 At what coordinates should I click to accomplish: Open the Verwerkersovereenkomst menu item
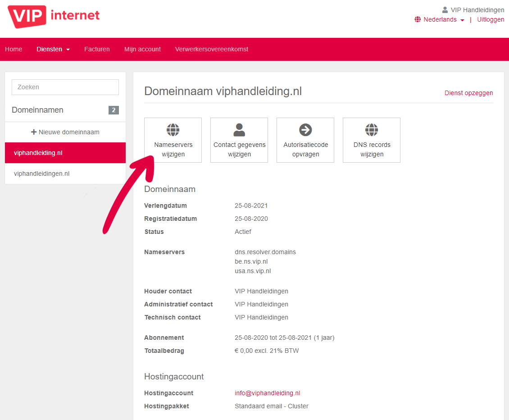(212, 50)
